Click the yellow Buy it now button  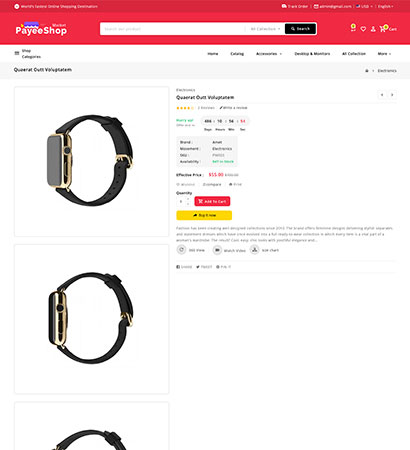(204, 215)
